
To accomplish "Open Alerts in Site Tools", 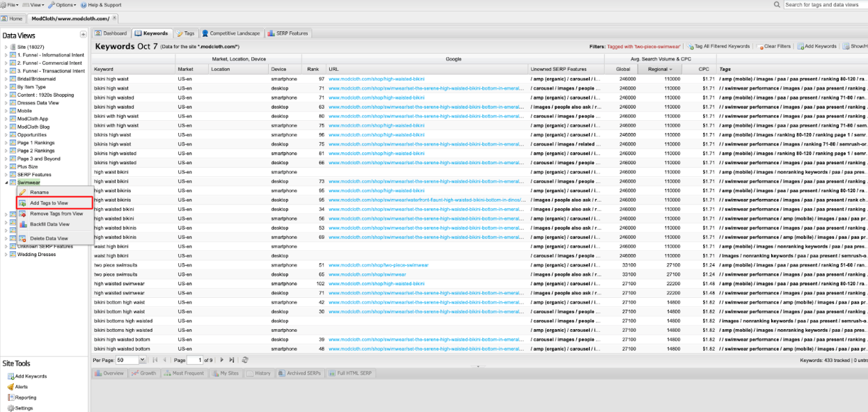I will click(21, 386).
